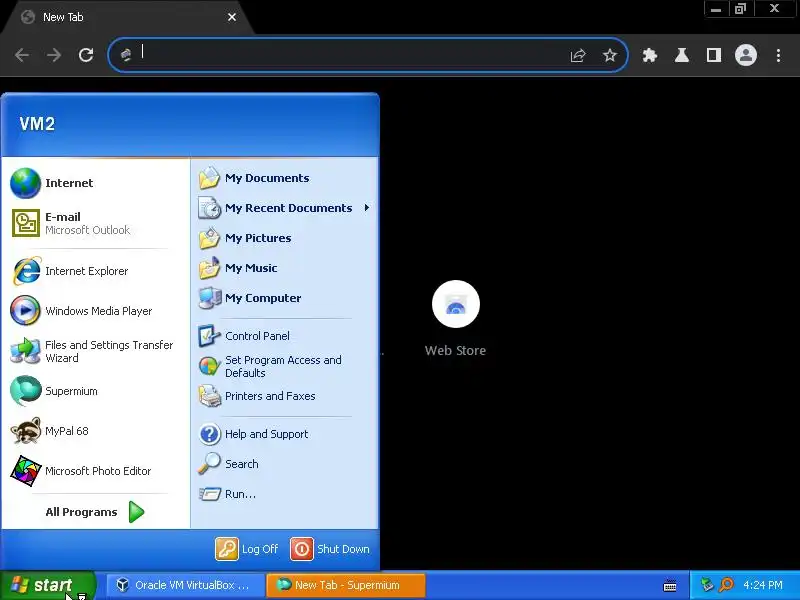Click the magnifier tray icon
Viewport: 800px width, 600px height.
point(726,585)
